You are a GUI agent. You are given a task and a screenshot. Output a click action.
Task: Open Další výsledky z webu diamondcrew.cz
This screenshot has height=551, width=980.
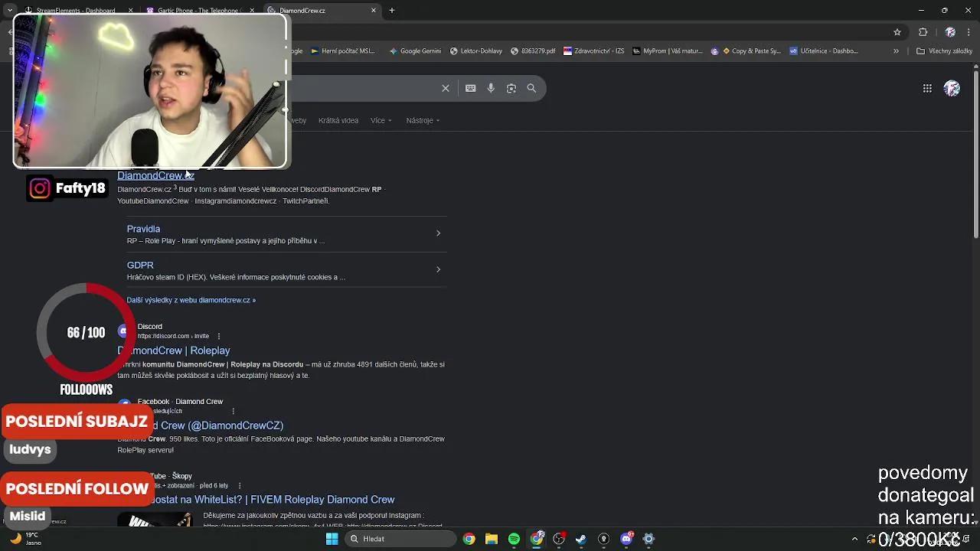(x=191, y=300)
